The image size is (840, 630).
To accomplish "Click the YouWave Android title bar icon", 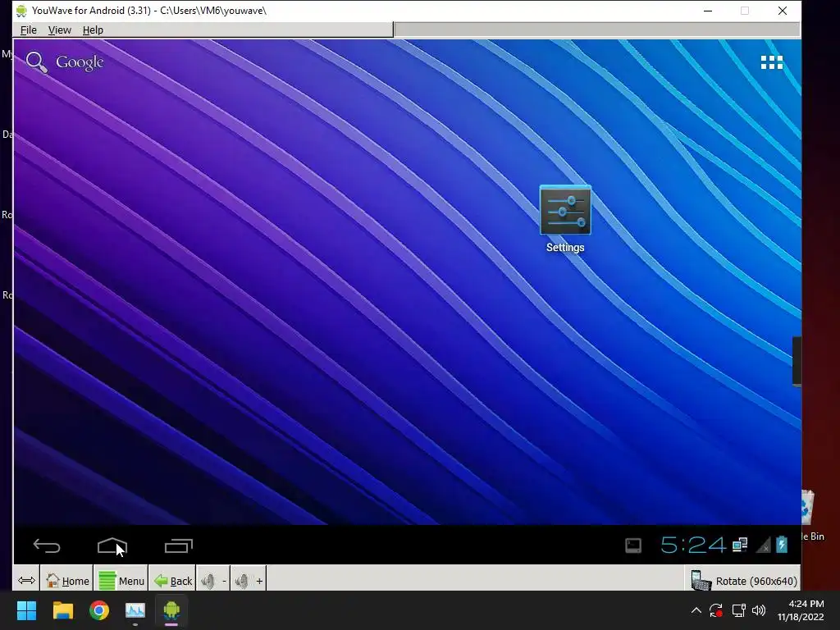I will 21,10.
